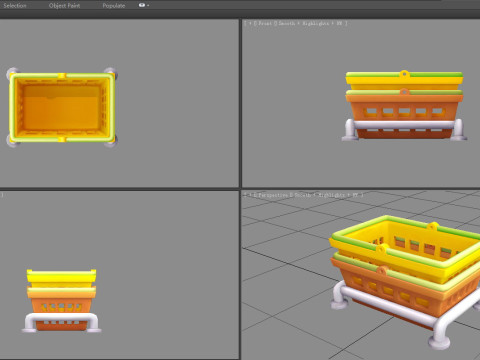Select the stacked baskets in the lower-left viewport
Image resolution: width=480 pixels, height=360 pixels.
61,301
